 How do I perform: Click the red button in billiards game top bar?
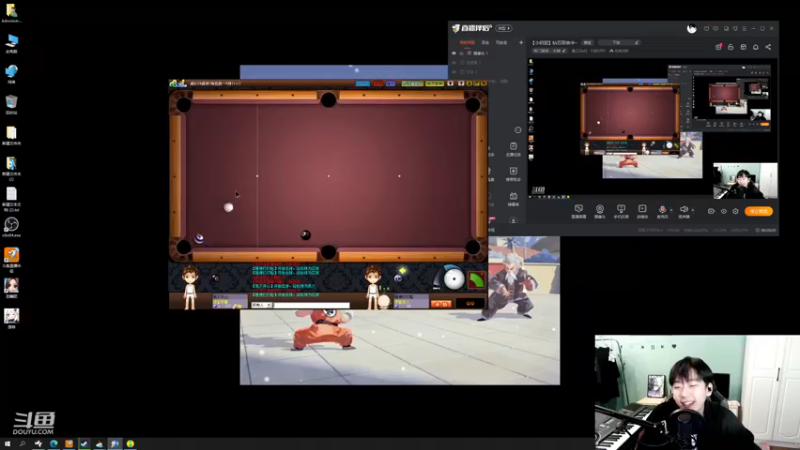coord(378,84)
